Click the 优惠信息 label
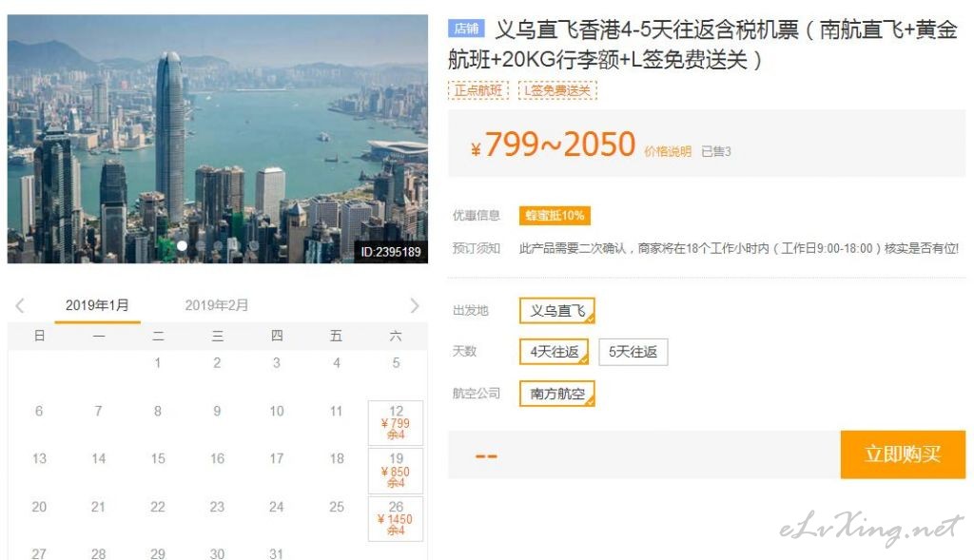The width and height of the screenshot is (974, 560). (477, 216)
